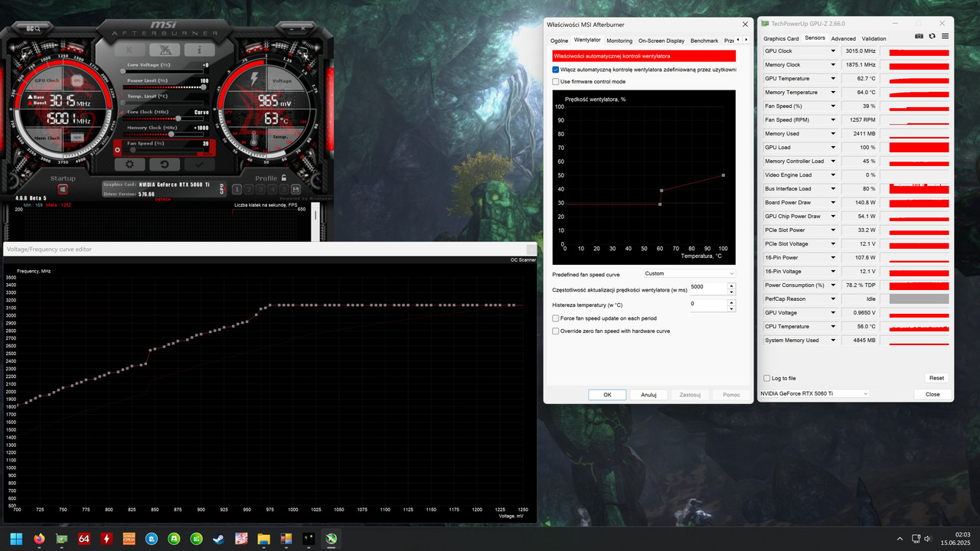Viewport: 980px width, 551px height.
Task: Select profile slot 1 in Afterburner
Action: (x=237, y=190)
